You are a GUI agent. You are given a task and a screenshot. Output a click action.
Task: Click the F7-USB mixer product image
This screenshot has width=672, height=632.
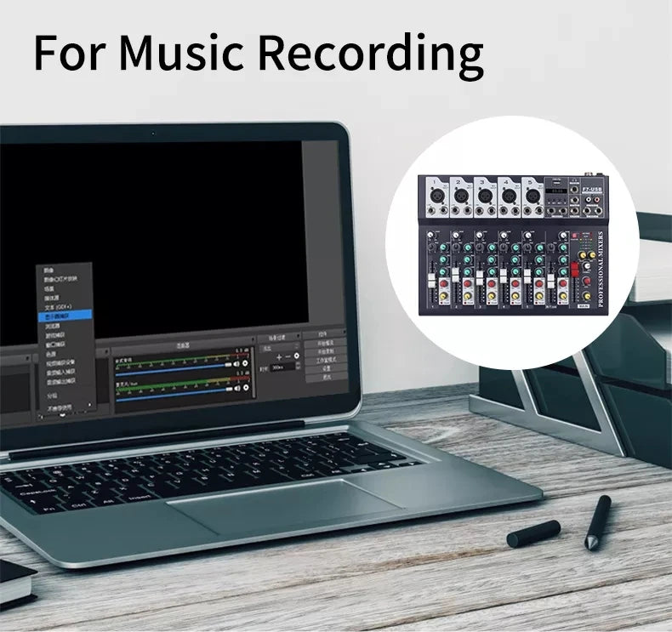pos(512,242)
